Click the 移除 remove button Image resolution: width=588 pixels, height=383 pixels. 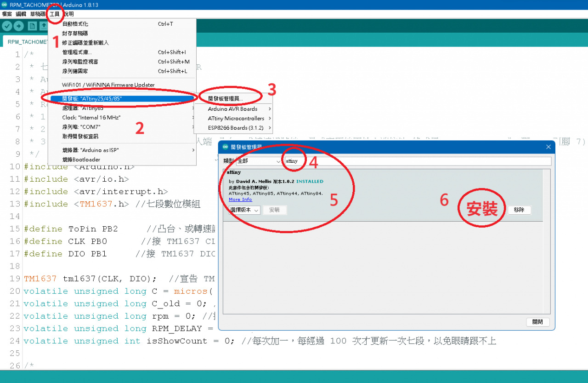click(x=519, y=210)
